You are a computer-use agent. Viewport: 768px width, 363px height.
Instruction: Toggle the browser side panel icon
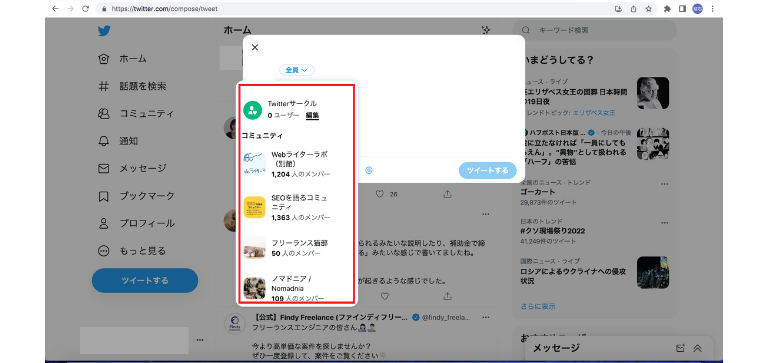point(682,8)
